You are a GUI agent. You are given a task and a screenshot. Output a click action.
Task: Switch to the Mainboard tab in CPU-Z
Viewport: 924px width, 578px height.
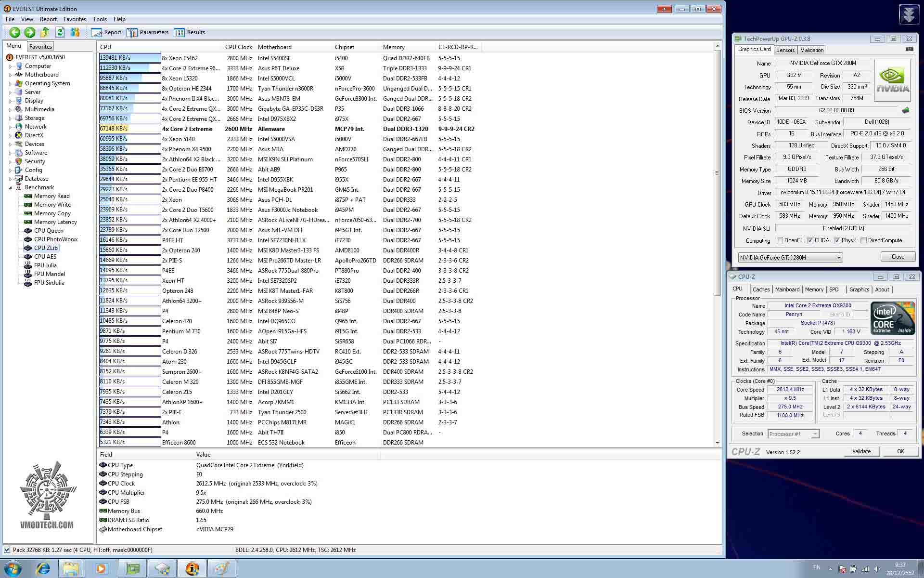coord(787,289)
